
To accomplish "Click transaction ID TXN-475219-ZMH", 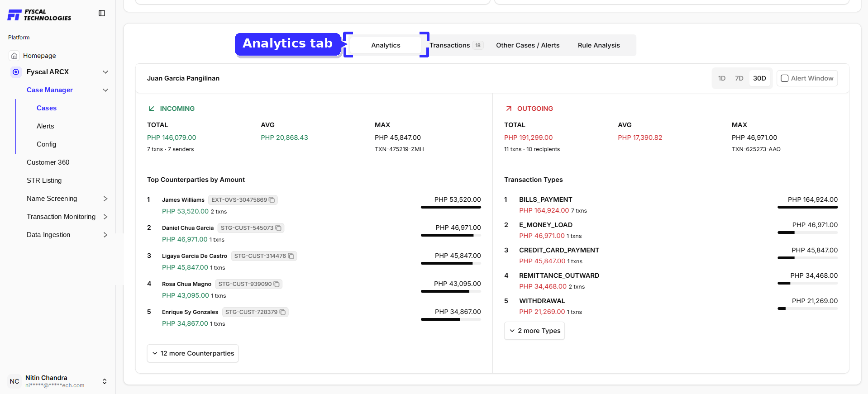I will (x=399, y=149).
